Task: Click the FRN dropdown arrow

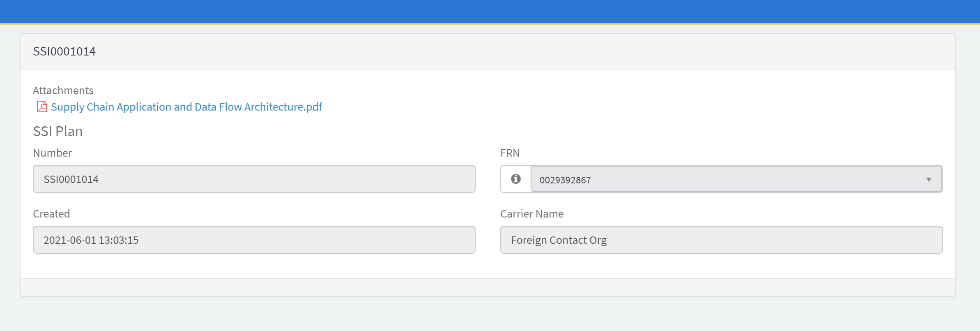Action: 929,179
